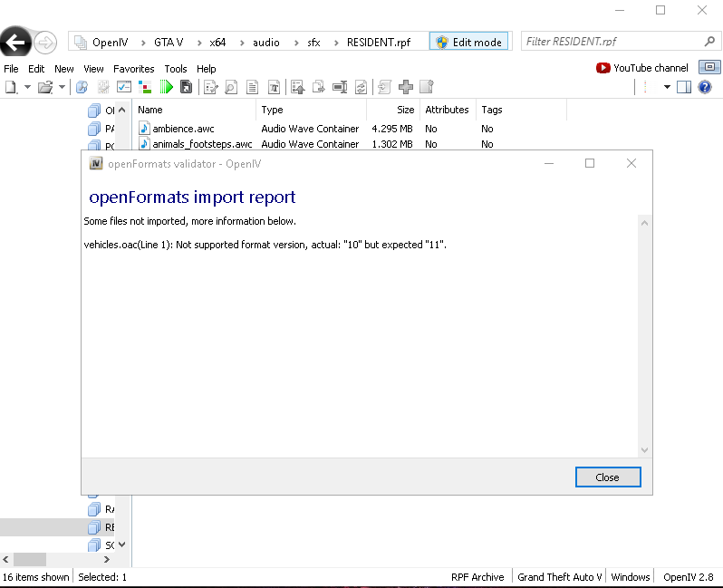Click the rename text cursor toolbar icon
Screen dimensions: 723x588
[x=340, y=87]
